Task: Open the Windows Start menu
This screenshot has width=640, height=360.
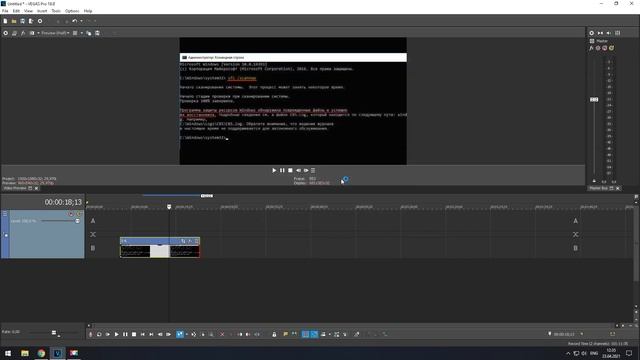Action: [x=8, y=353]
